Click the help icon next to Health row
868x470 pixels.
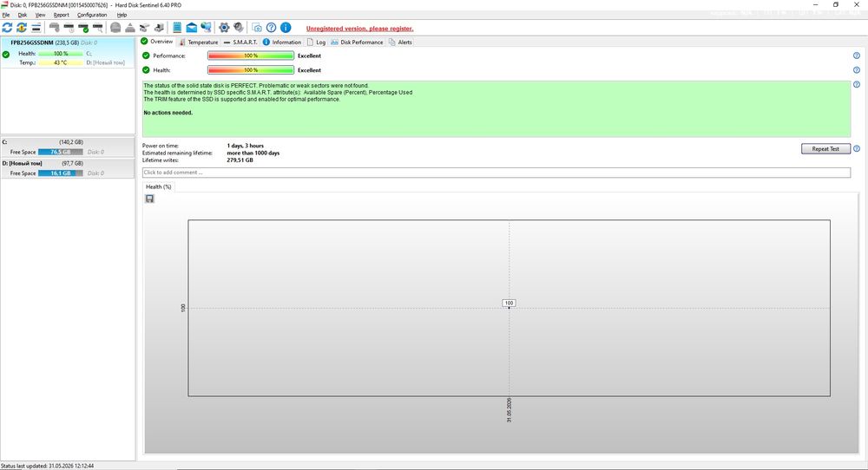click(857, 70)
